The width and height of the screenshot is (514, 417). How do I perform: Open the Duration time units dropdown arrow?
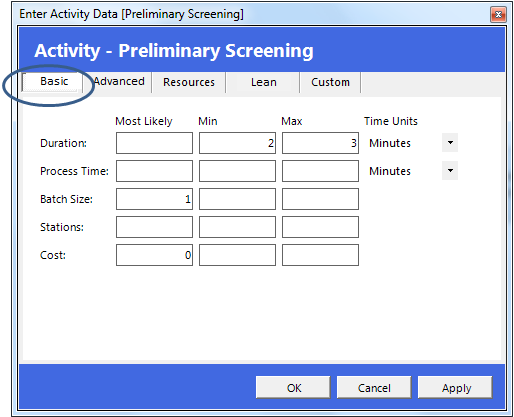tap(450, 143)
